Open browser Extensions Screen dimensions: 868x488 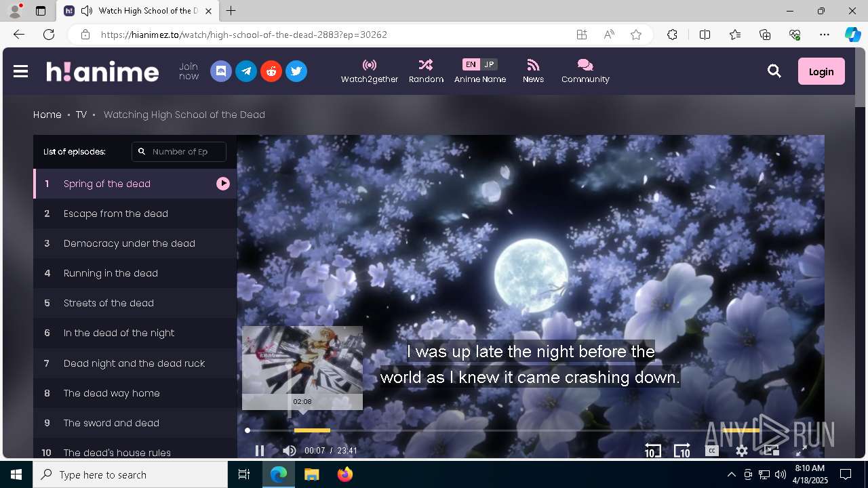tap(672, 35)
